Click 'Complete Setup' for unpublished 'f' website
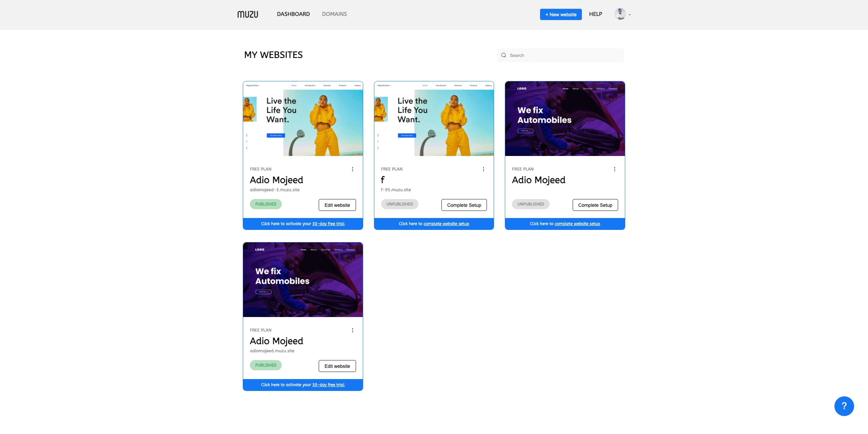 pos(464,205)
